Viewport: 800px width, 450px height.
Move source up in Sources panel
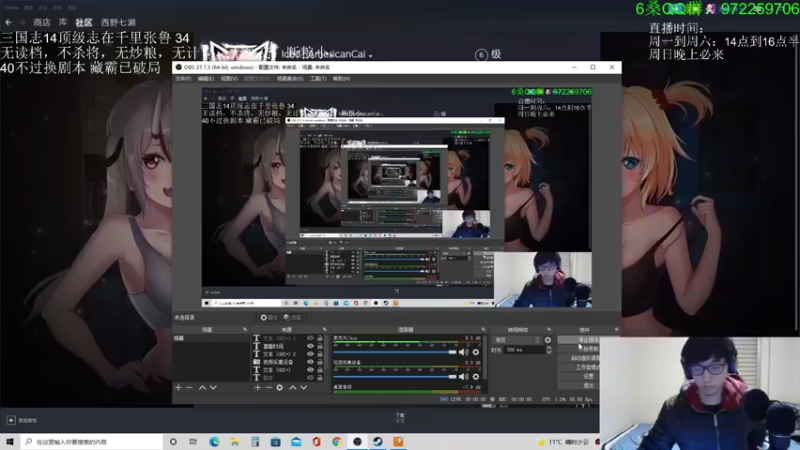pyautogui.click(x=292, y=388)
